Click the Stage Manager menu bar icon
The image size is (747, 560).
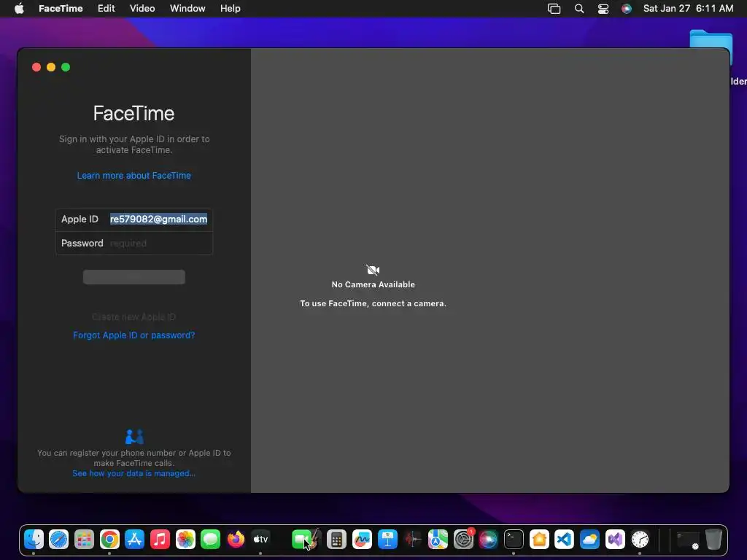(554, 9)
